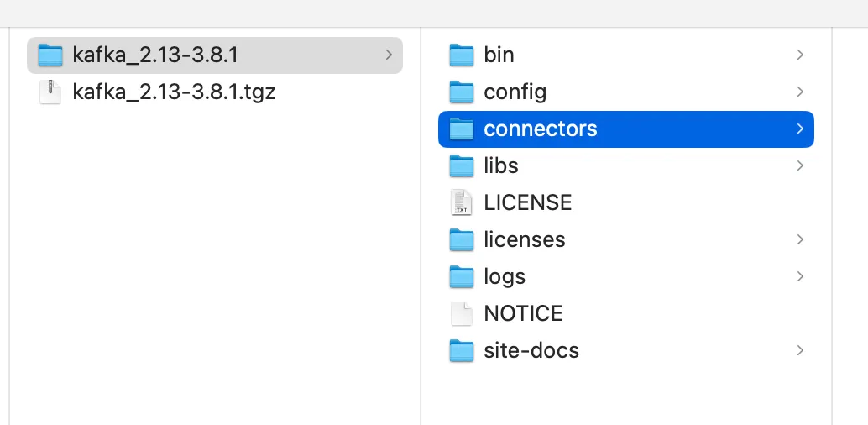Image resolution: width=868 pixels, height=425 pixels.
Task: Expand the libs folder chevron
Action: tap(800, 165)
